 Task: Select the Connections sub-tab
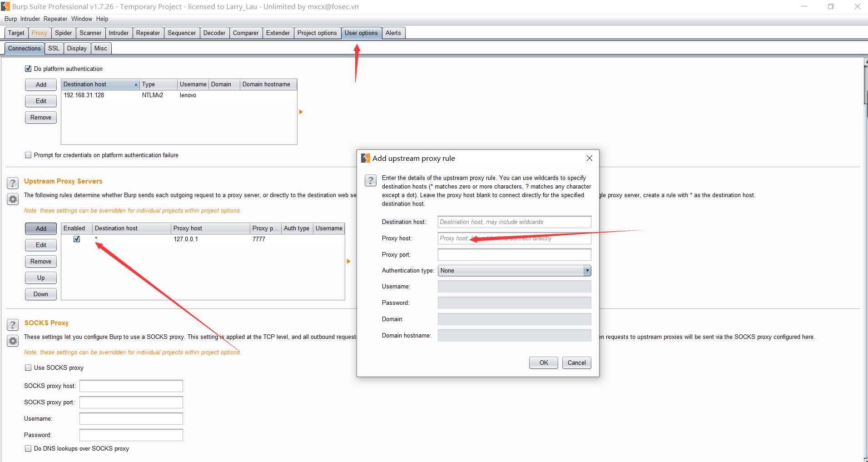[25, 48]
